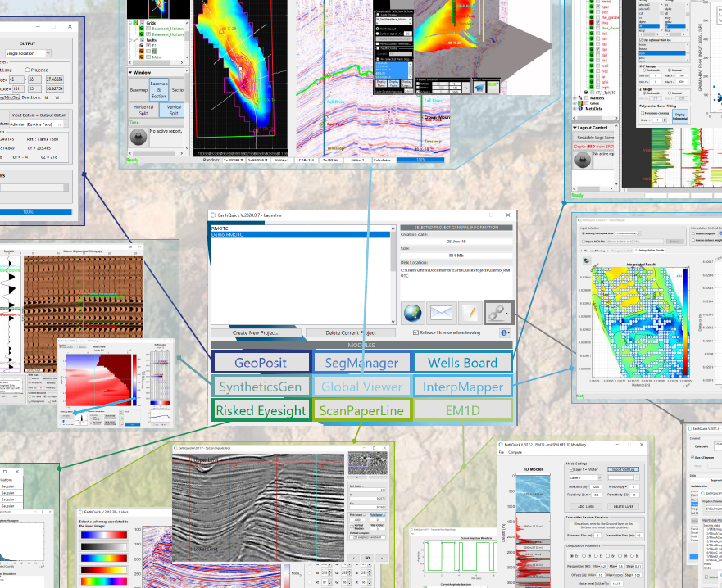Click the notepad with pencil icon
Screen dimensions: 722x588
point(469,313)
